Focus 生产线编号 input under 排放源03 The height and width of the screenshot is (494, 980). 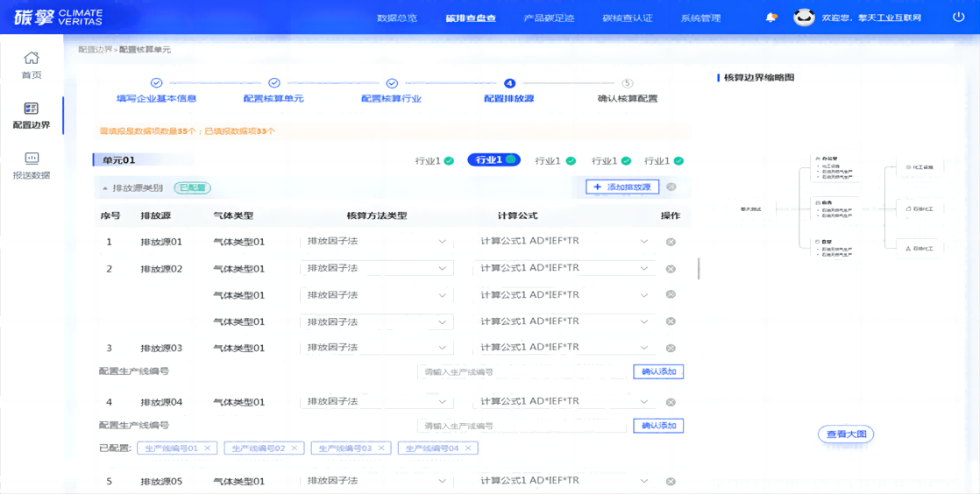tap(522, 371)
